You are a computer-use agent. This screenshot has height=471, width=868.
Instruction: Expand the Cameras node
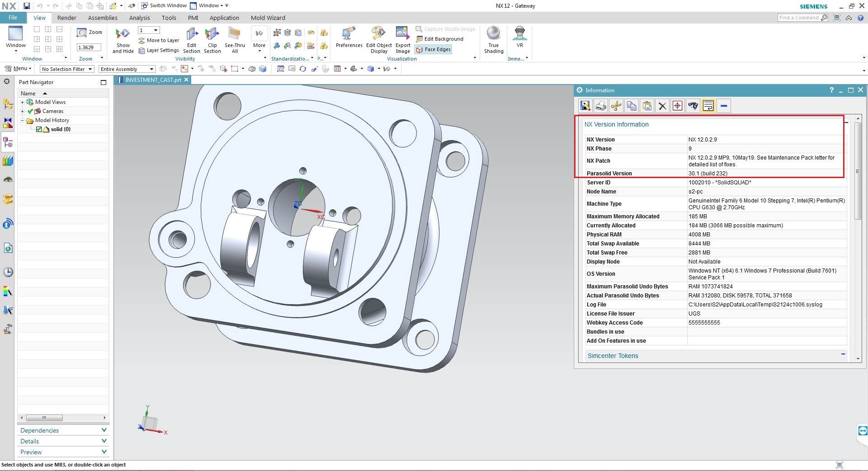[22, 111]
